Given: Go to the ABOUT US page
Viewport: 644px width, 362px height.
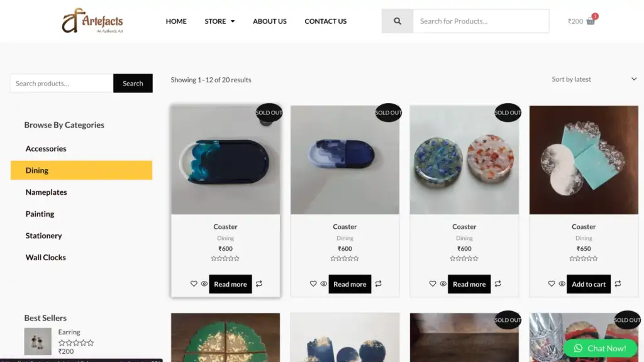Looking at the screenshot, I should coord(269,21).
